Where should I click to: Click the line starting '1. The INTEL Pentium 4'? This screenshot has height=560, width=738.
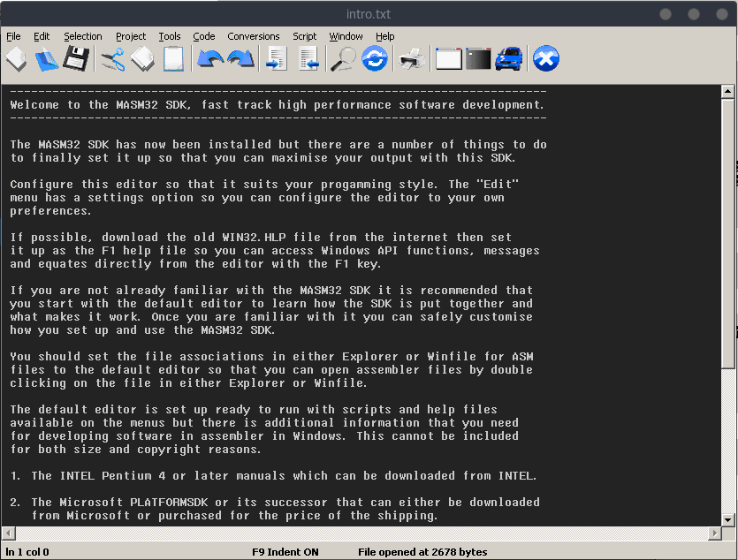pyautogui.click(x=273, y=476)
